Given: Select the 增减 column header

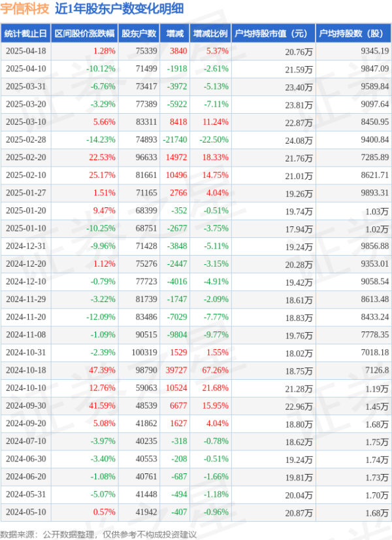Looking at the screenshot, I should pos(175,33).
